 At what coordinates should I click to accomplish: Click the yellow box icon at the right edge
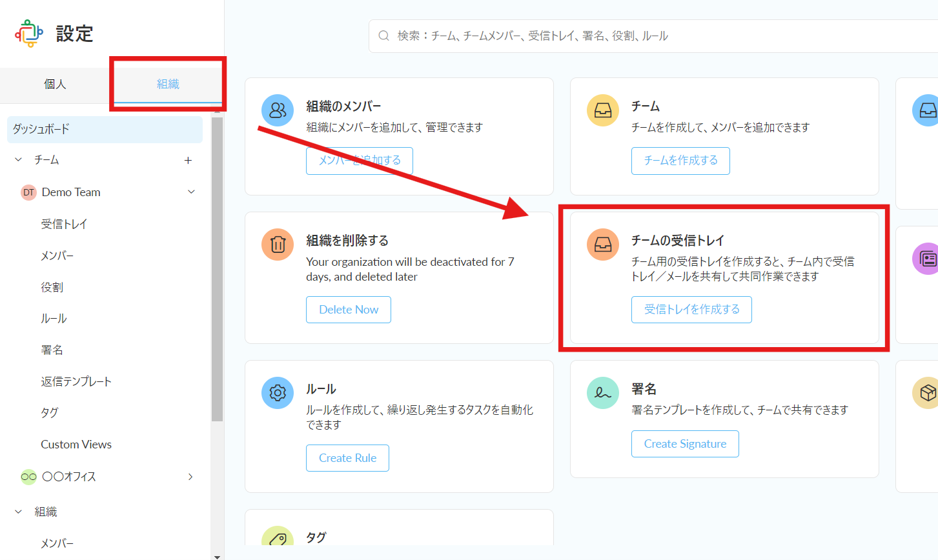click(x=925, y=393)
